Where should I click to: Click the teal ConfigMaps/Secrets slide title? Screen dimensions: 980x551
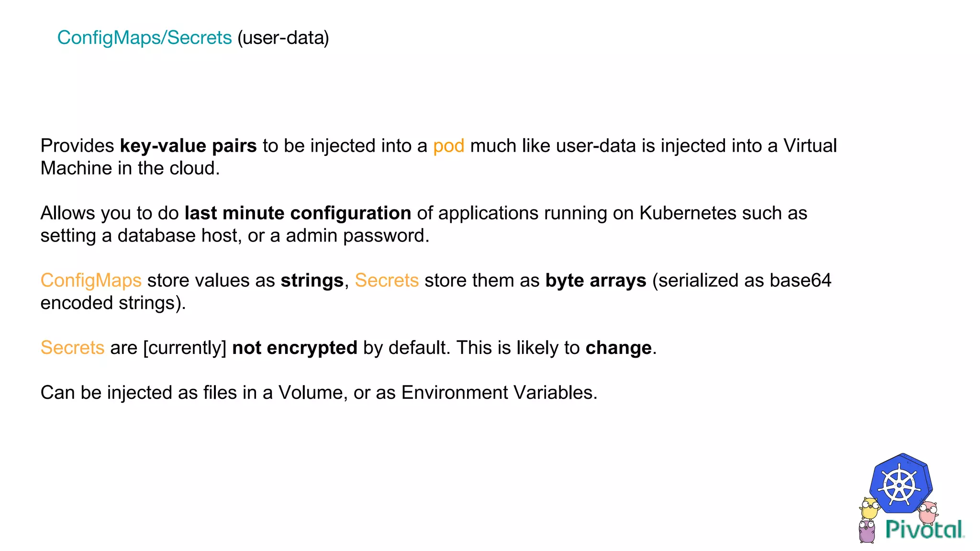click(x=144, y=38)
